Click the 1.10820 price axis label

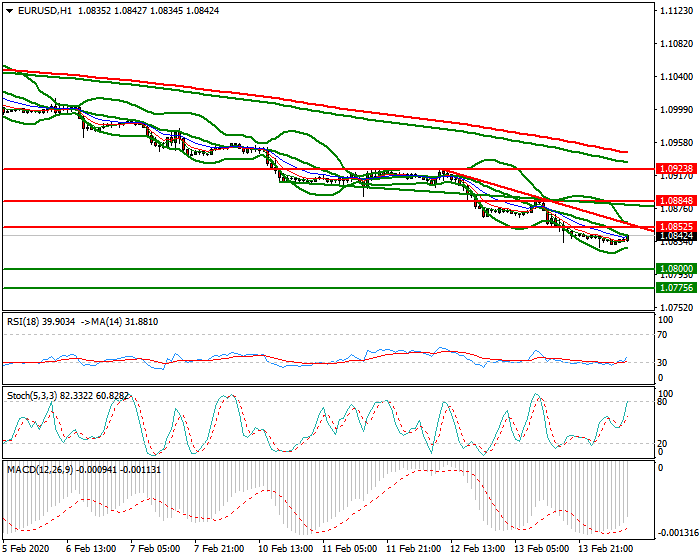(x=677, y=44)
